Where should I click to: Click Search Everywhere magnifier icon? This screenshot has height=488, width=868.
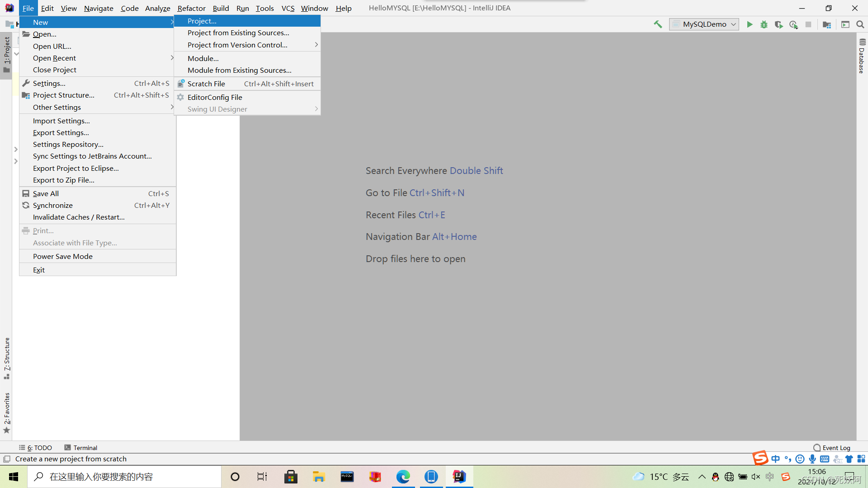tap(860, 24)
